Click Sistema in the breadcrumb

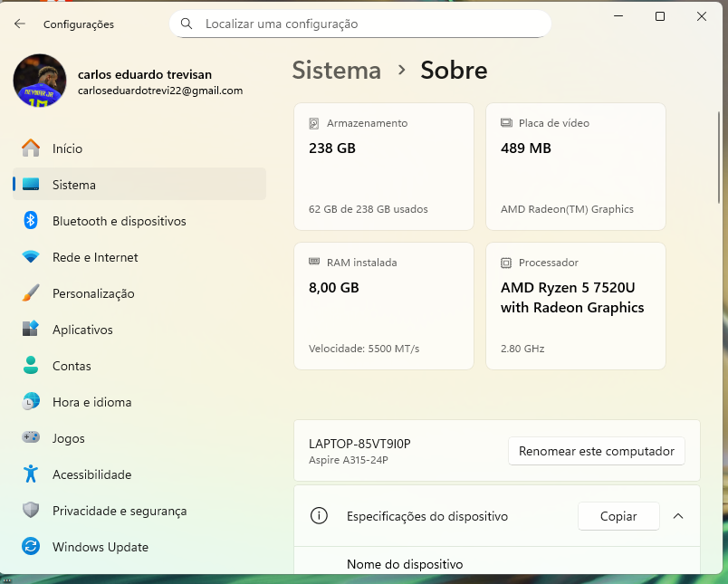(x=336, y=71)
